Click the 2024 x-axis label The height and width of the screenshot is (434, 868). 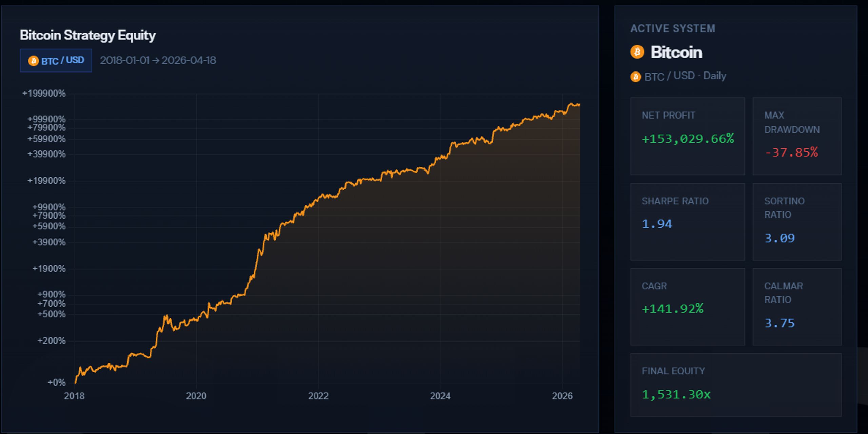[440, 396]
